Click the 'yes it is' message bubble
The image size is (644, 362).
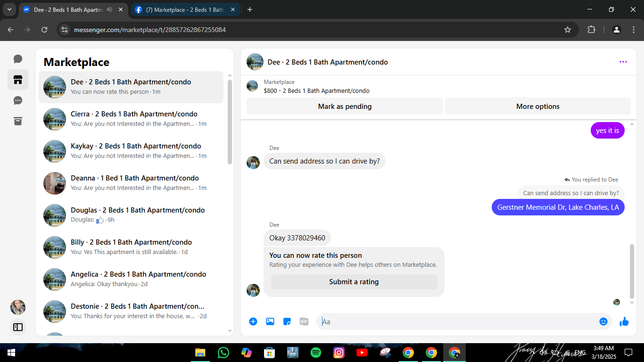click(x=608, y=131)
